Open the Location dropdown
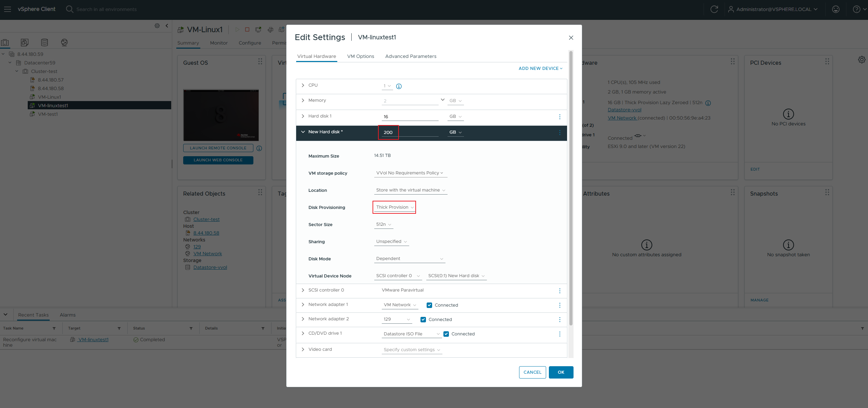Image resolution: width=868 pixels, height=408 pixels. point(411,190)
